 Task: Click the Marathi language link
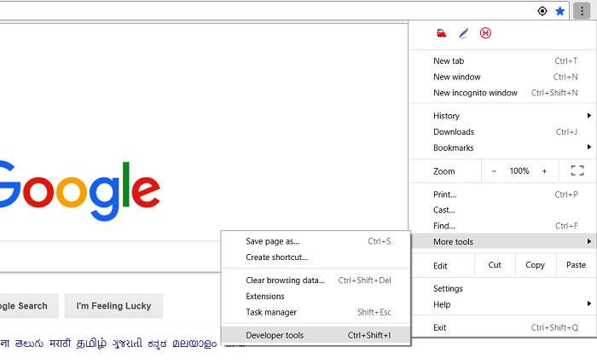coord(61,344)
